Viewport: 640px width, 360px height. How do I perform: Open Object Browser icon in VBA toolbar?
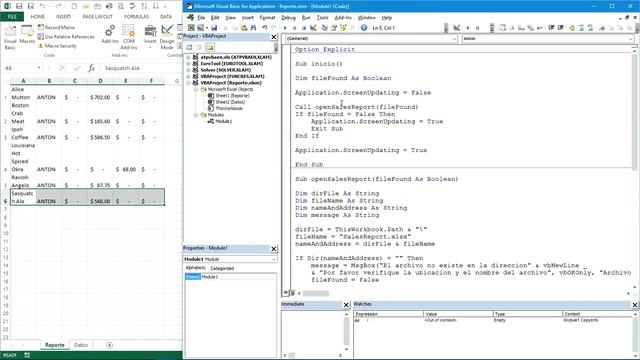[x=343, y=28]
